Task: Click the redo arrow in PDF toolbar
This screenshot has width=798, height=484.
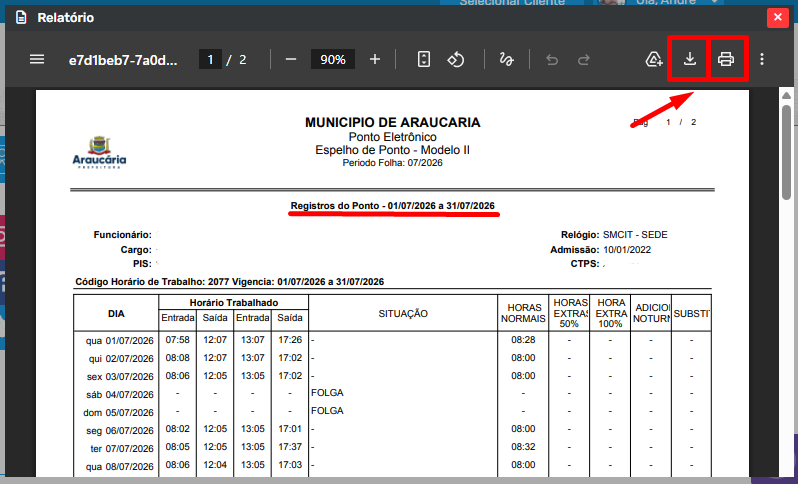Action: [x=584, y=60]
